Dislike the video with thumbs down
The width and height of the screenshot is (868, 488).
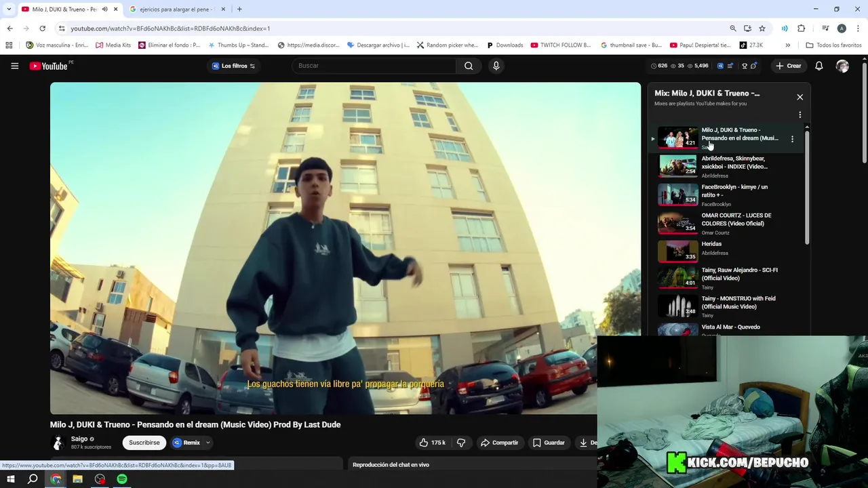pos(461,443)
